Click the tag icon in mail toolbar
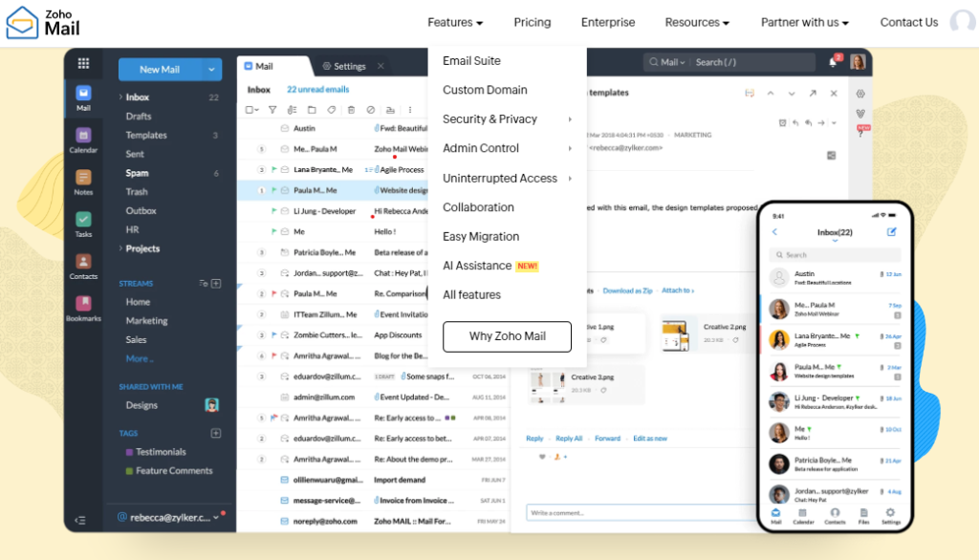979x560 pixels. tap(332, 110)
